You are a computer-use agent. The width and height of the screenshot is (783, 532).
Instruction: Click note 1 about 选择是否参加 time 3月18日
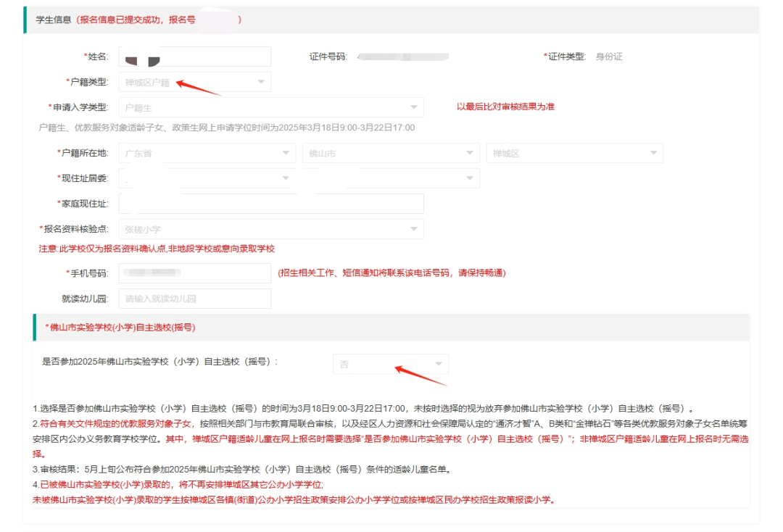[363, 409]
